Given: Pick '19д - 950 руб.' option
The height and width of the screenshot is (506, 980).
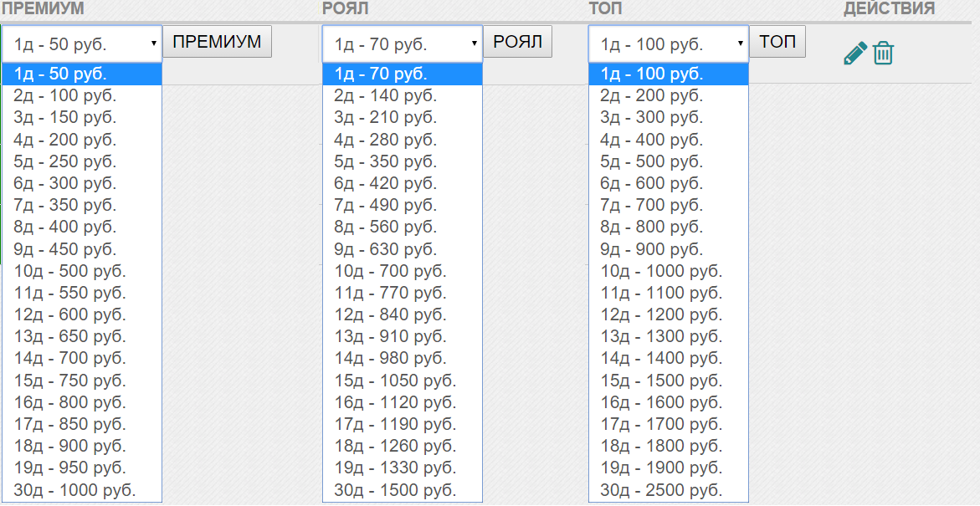Looking at the screenshot, I should 82,468.
